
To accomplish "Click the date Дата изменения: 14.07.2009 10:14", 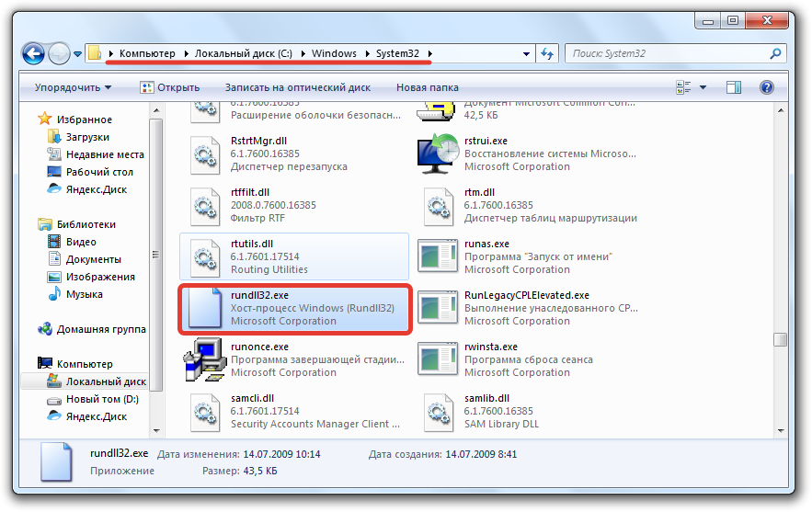I will coord(239,454).
